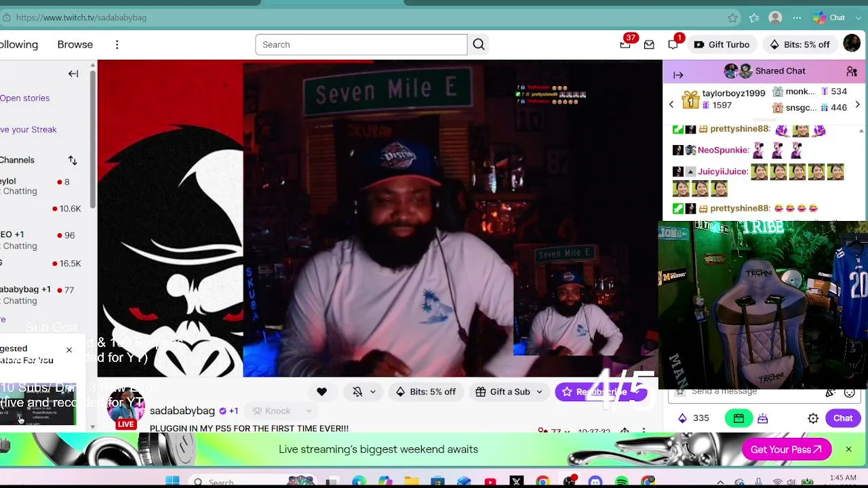
Task: Go to the Following tab
Action: click(x=19, y=45)
